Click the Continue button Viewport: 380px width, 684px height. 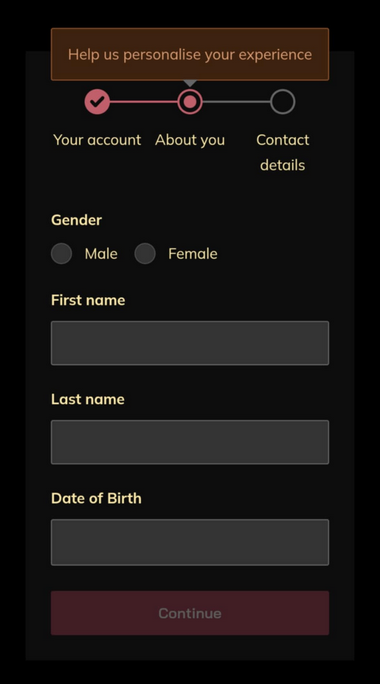[x=190, y=613]
